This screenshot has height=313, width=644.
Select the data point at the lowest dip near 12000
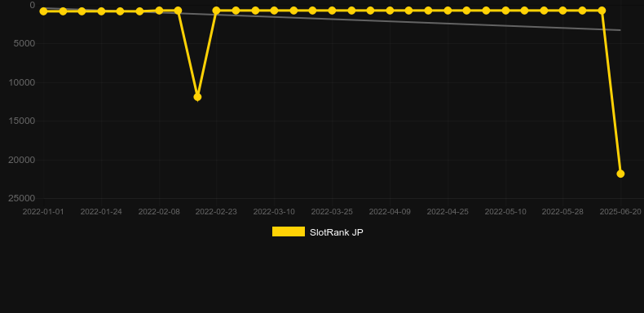pos(197,97)
